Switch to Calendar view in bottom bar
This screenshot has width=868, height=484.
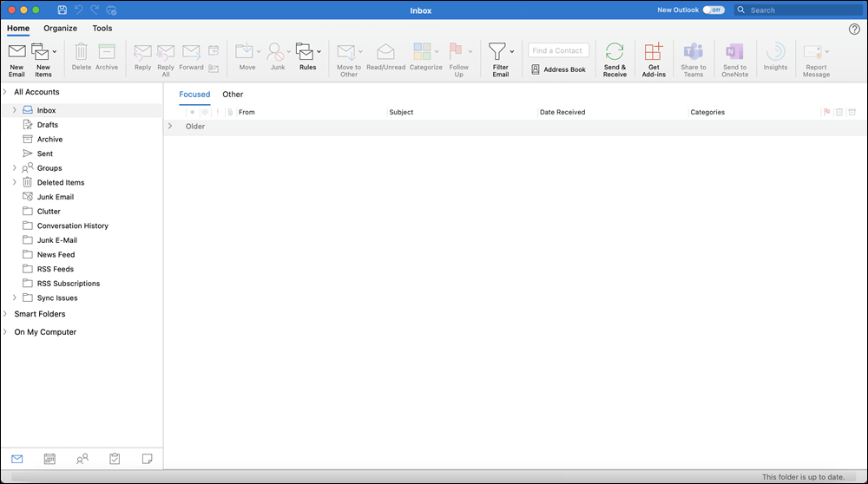[x=49, y=459]
